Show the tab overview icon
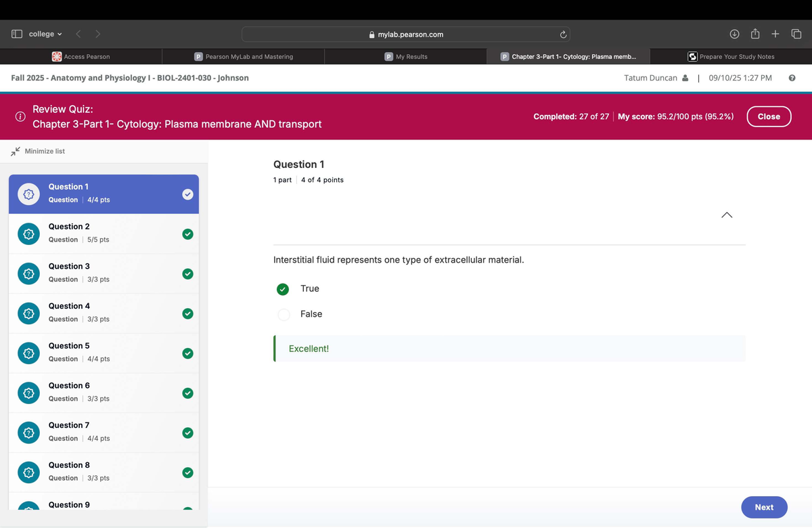Viewport: 812px width, 528px height. (796, 34)
